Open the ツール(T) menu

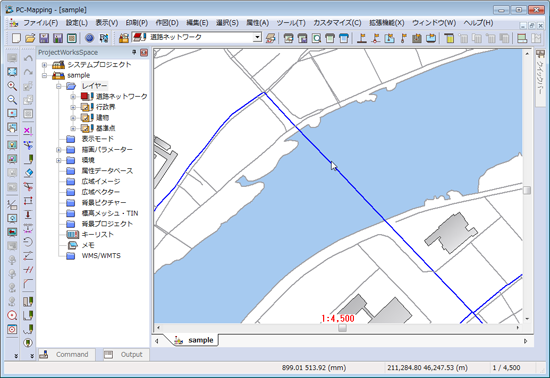click(x=291, y=23)
